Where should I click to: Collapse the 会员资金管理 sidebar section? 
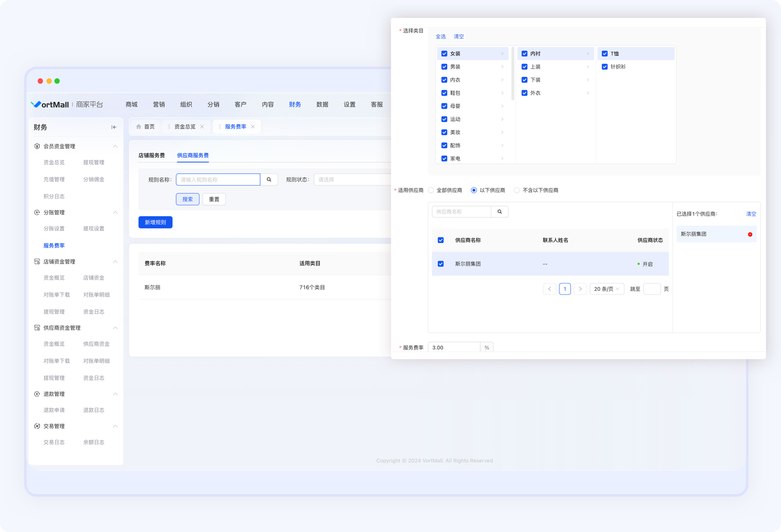(115, 146)
